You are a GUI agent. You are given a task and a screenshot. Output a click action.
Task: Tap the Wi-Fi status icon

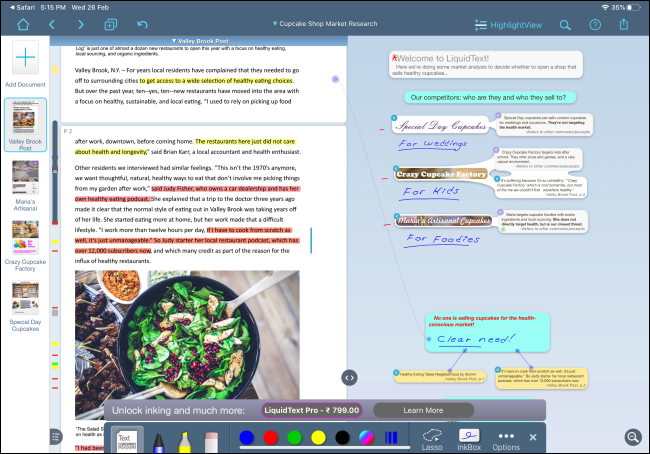(x=605, y=7)
